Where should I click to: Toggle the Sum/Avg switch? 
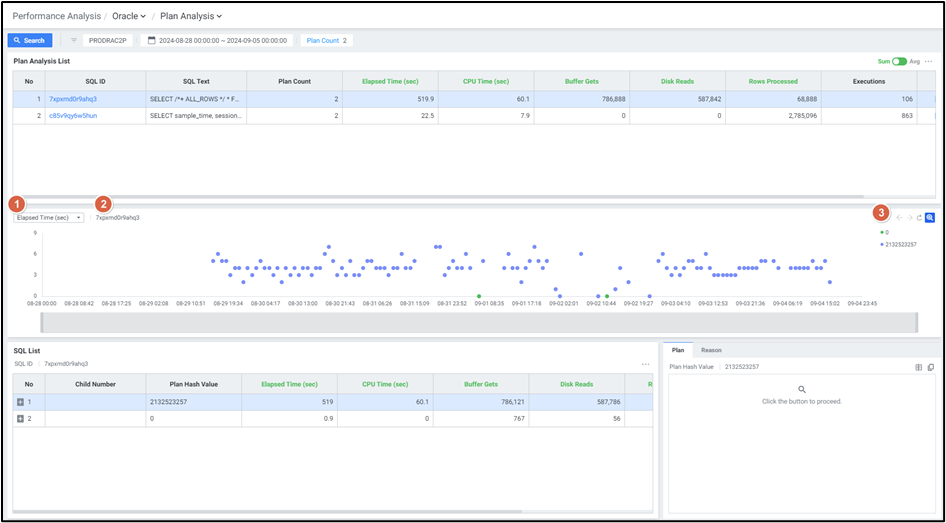[x=899, y=61]
